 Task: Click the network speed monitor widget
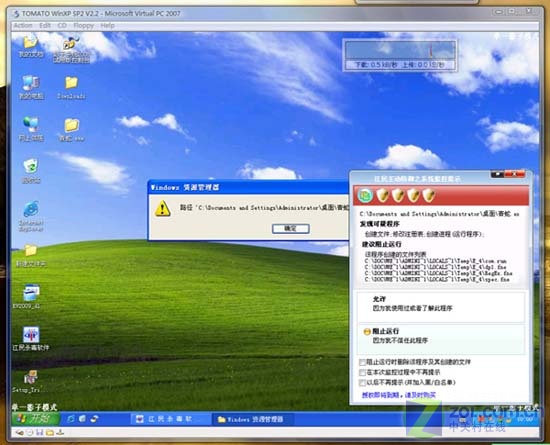pos(400,55)
